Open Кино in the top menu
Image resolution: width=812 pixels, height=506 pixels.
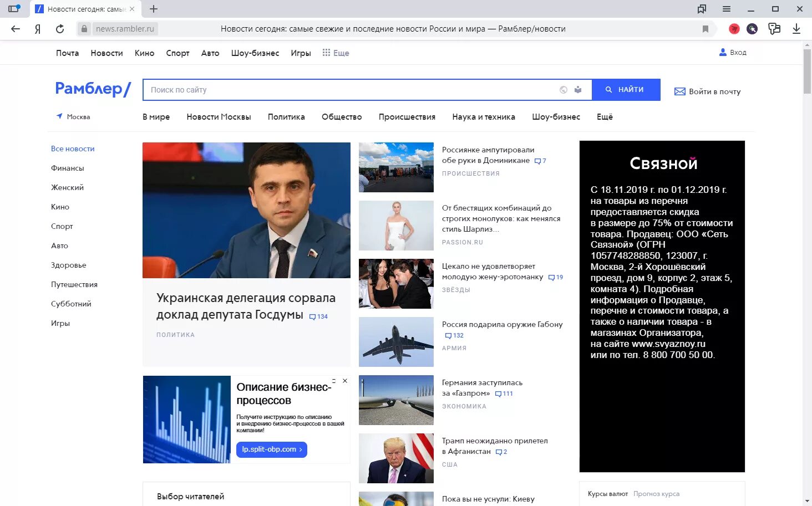point(144,53)
